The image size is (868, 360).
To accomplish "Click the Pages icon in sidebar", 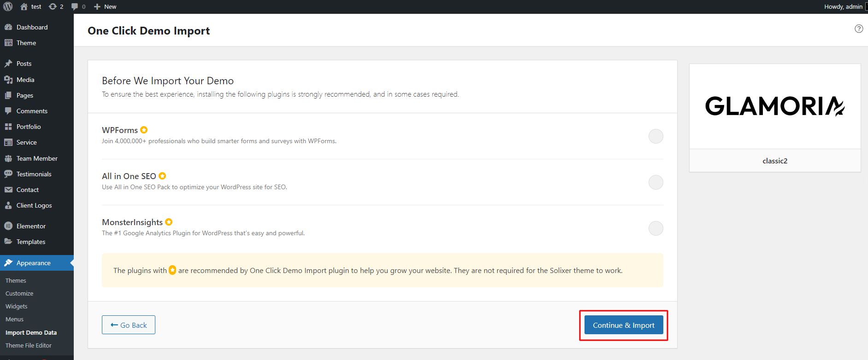I will pos(8,95).
